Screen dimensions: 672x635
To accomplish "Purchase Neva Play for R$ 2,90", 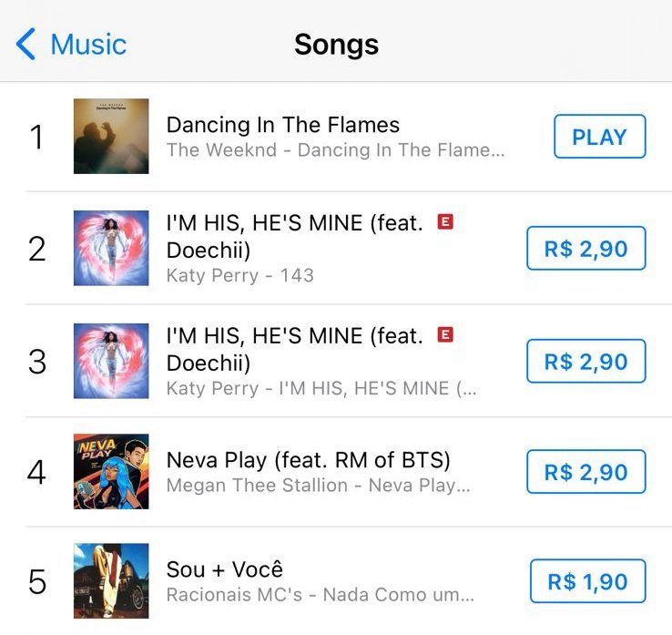I will (x=585, y=473).
